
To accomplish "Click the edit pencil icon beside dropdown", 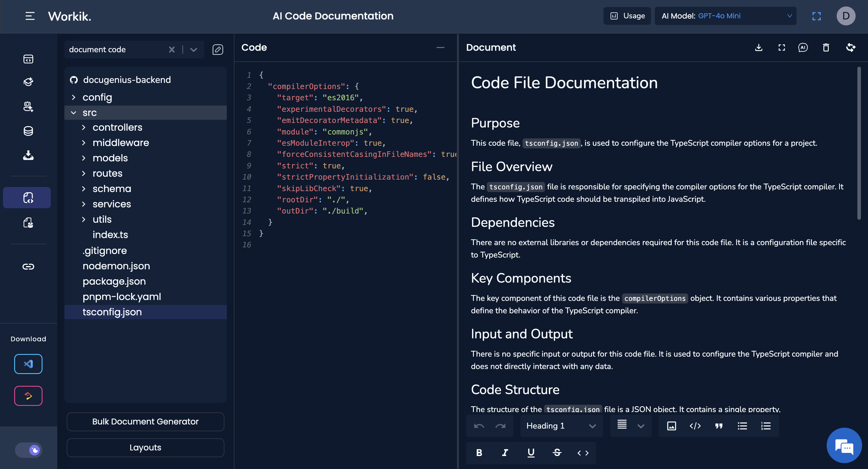I will [x=218, y=50].
